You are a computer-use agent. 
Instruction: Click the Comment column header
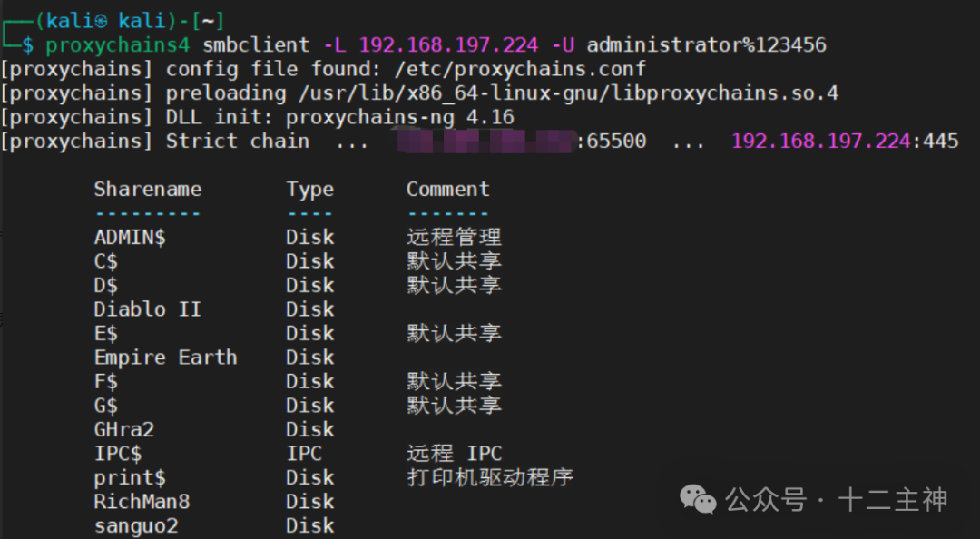tap(447, 190)
